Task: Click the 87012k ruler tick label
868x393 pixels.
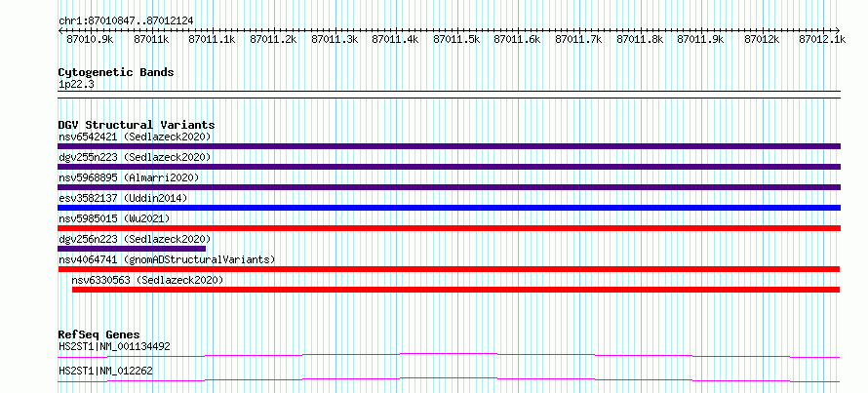Action: (x=763, y=39)
